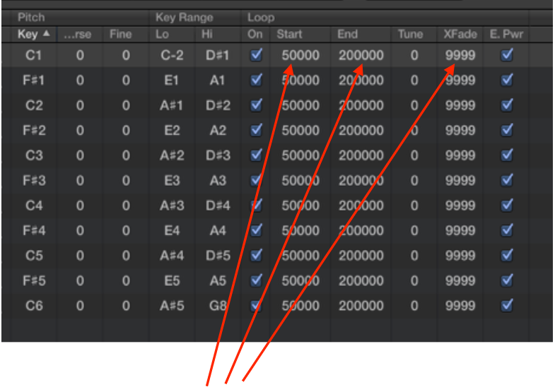
Task: Click the D#4 high key value
Action: point(218,206)
